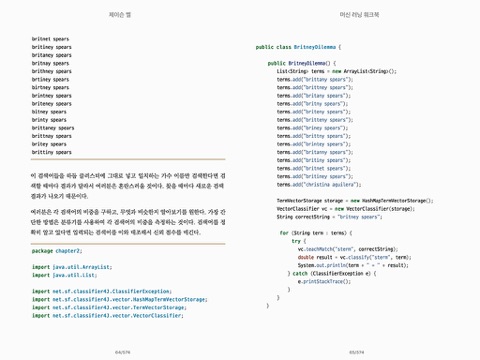Click the right page number at bottom
This screenshot has width=480, height=360.
point(357,352)
